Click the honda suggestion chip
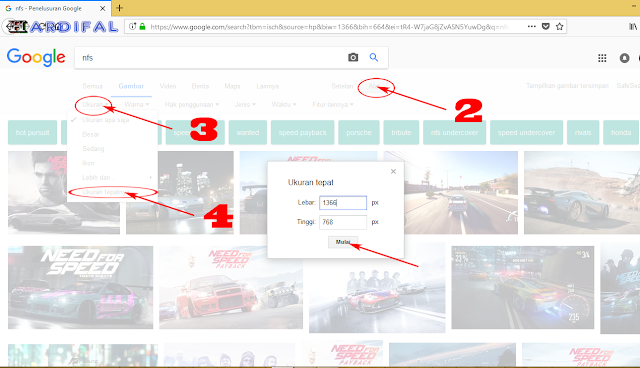Screen dimensions: 640x368 tap(621, 133)
